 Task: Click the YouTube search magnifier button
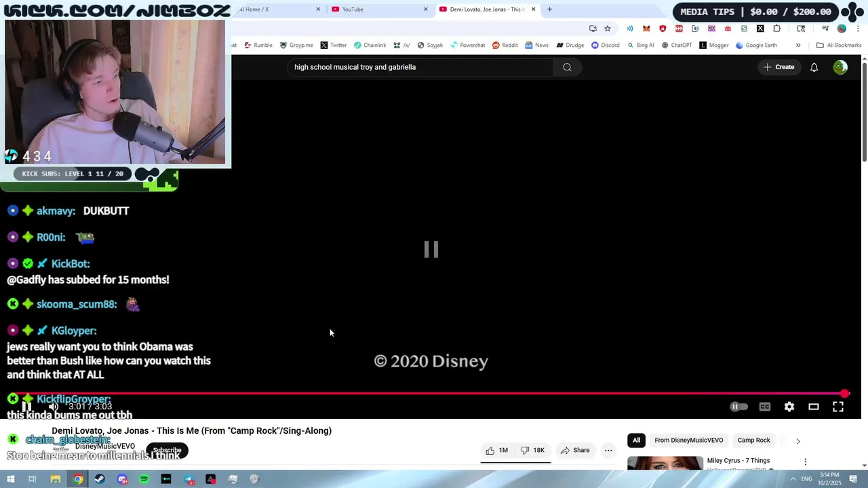pyautogui.click(x=567, y=67)
